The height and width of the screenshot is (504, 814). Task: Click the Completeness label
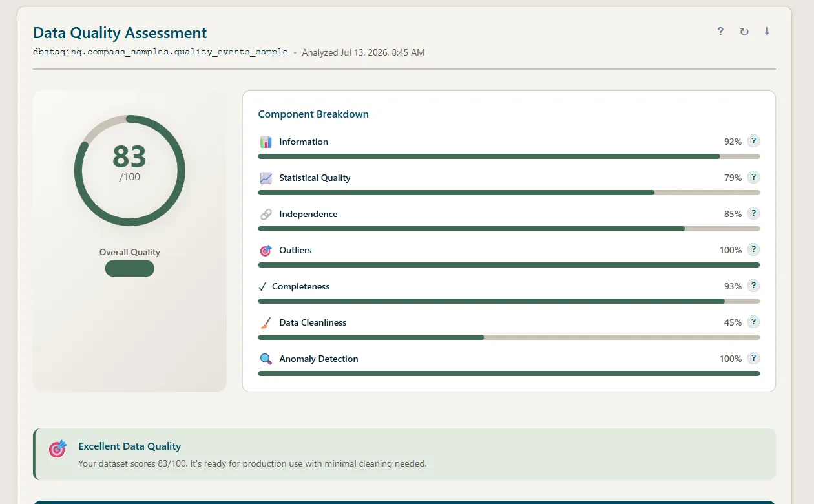tap(301, 286)
